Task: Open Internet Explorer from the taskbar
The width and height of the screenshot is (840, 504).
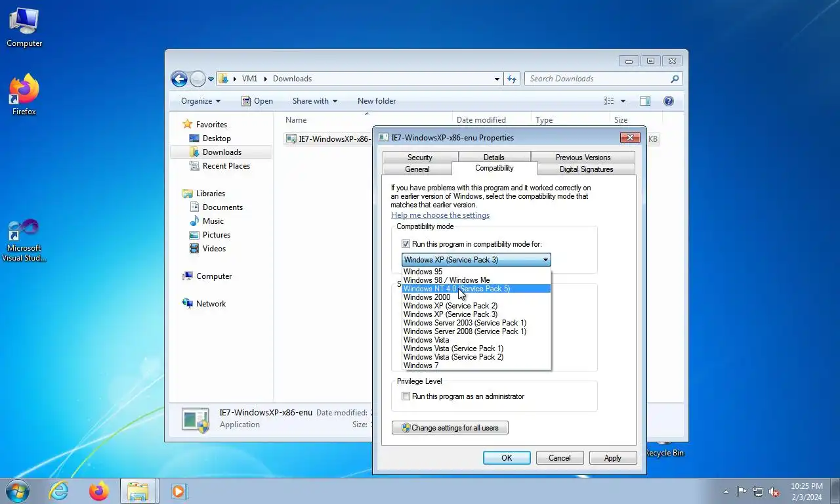Action: [x=58, y=491]
